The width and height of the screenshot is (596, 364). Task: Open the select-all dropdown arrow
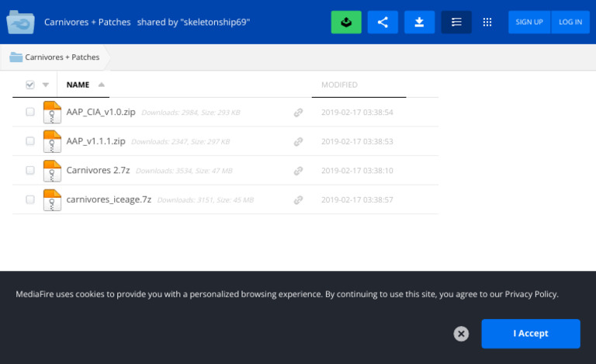(45, 85)
